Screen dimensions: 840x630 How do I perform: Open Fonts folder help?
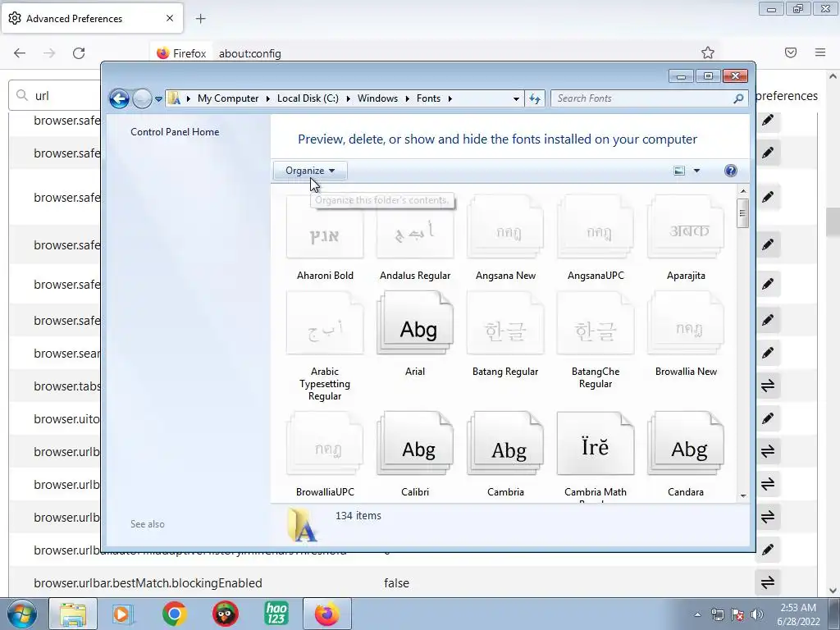730,171
